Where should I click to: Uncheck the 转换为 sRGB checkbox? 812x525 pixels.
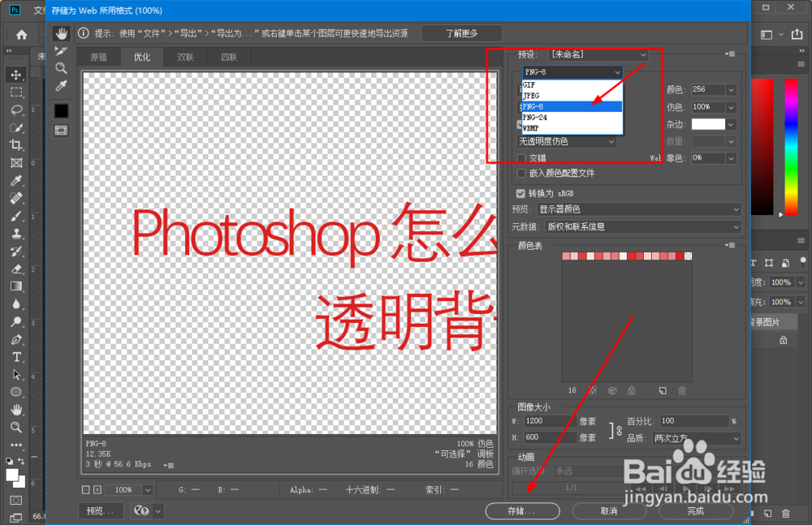pyautogui.click(x=521, y=193)
